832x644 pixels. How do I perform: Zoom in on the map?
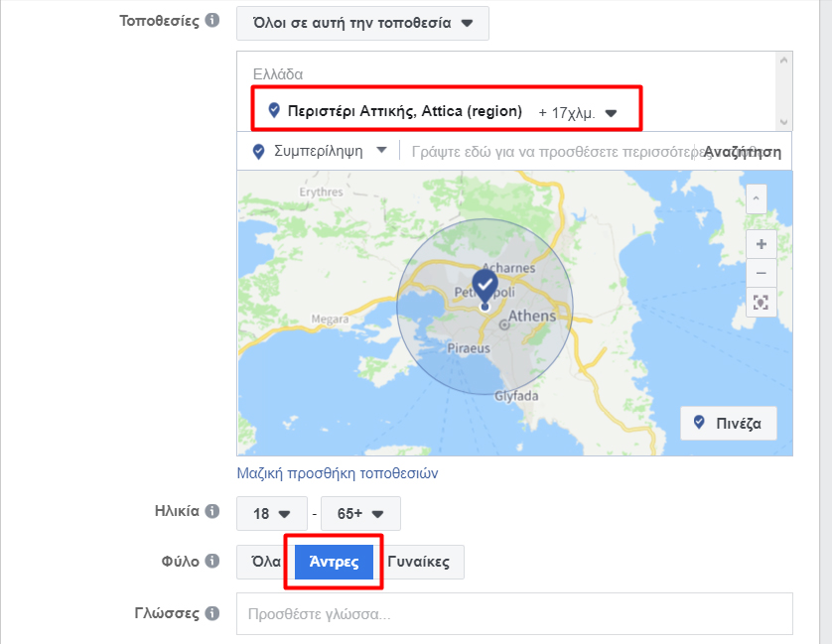[x=762, y=244]
